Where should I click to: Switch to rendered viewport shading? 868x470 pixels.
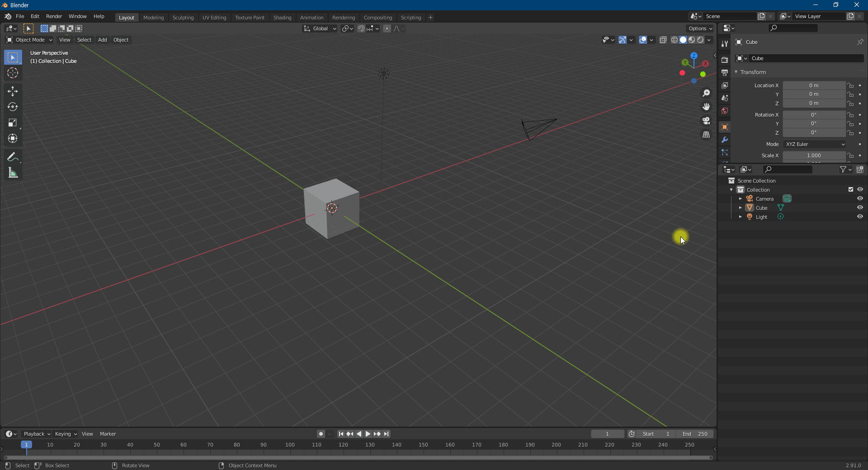[x=700, y=40]
